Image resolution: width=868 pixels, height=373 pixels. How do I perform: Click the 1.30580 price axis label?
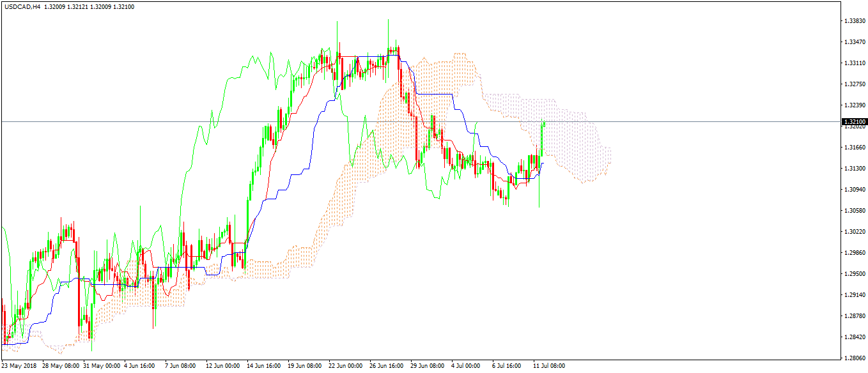coord(854,211)
